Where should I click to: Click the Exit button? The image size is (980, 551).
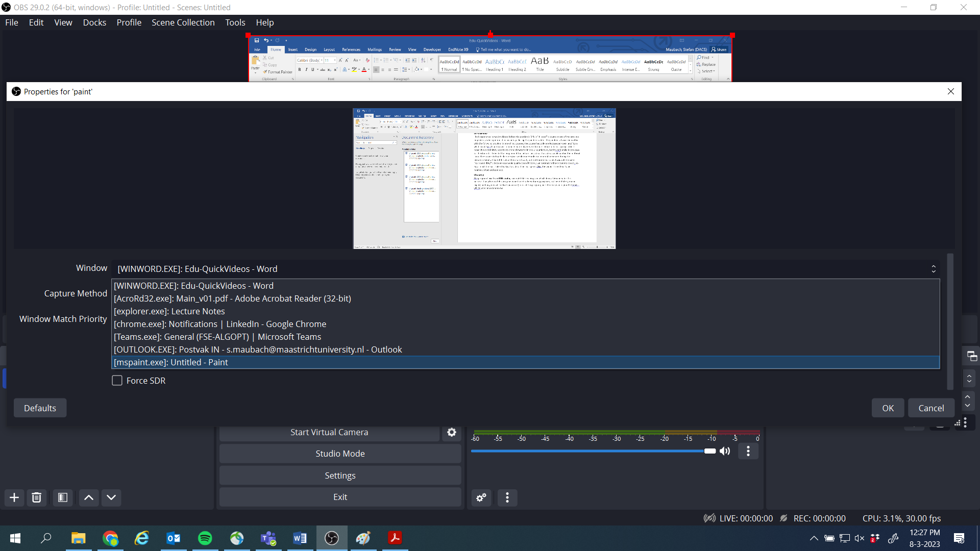pyautogui.click(x=340, y=497)
